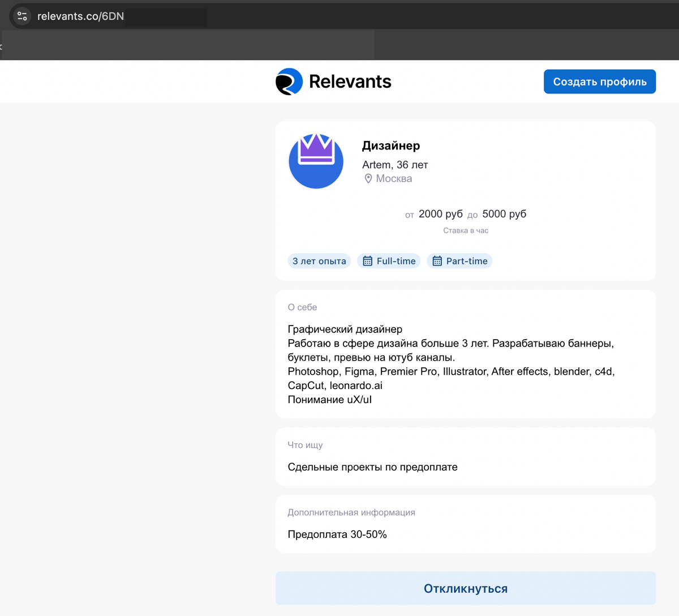Click the crown avatar of Artem
679x616 pixels.
coord(316,161)
